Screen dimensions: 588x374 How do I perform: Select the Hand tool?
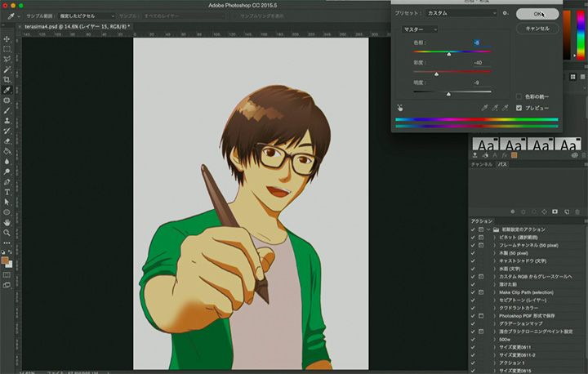7,222
